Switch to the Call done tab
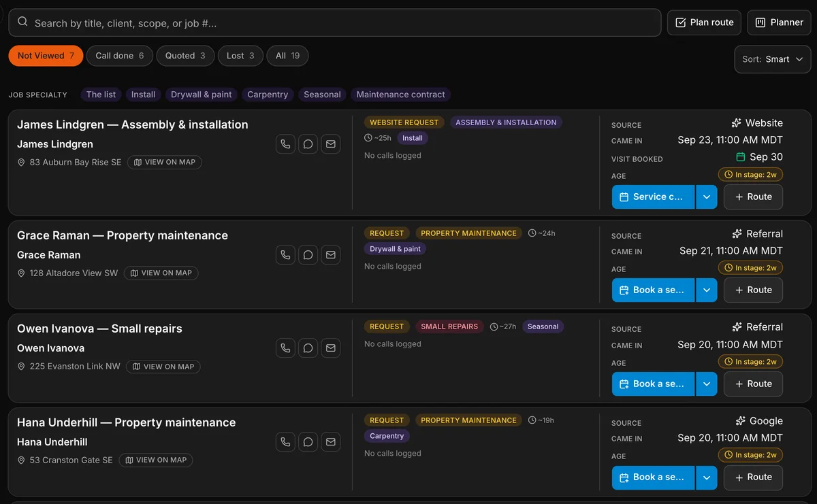This screenshot has width=817, height=504. click(120, 56)
